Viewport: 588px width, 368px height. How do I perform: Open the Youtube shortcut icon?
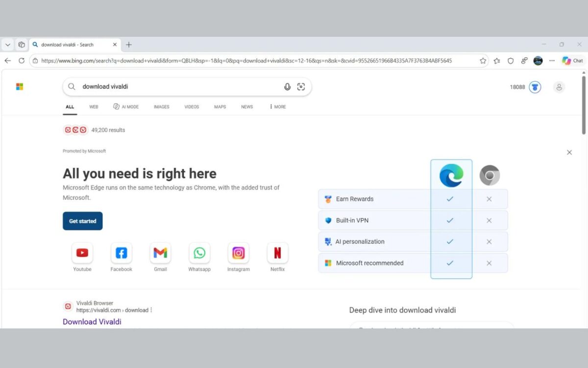[x=82, y=253]
